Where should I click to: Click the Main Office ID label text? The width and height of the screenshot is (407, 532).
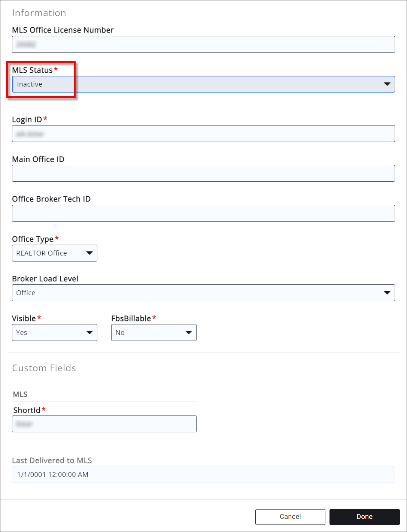(x=38, y=159)
